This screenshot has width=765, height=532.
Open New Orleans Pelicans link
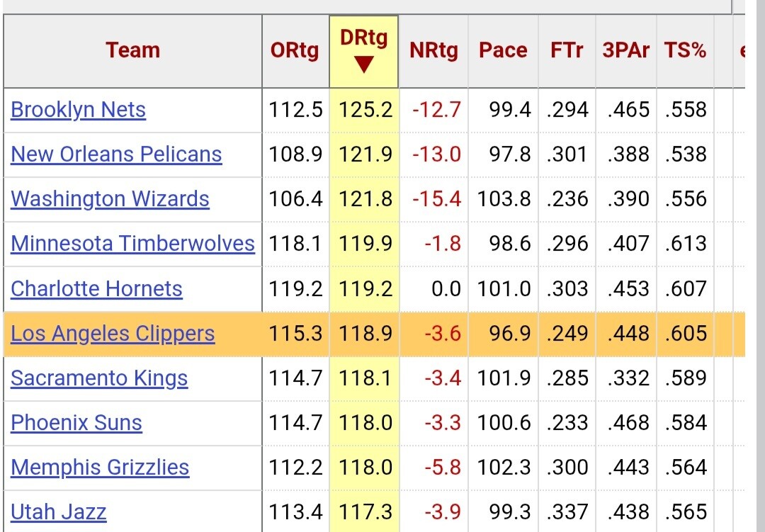116,154
